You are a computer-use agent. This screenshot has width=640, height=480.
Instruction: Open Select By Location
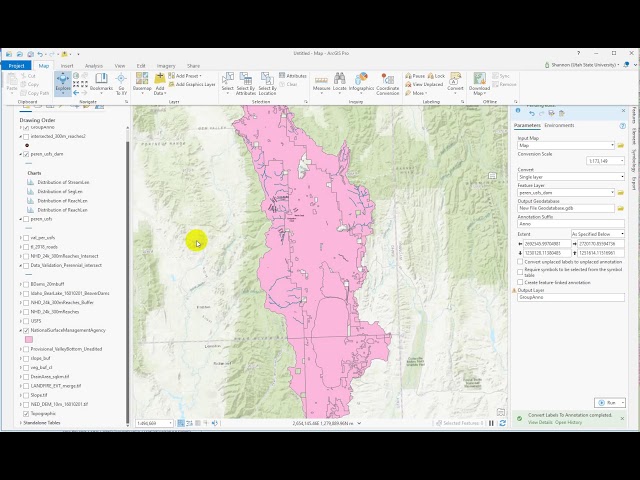click(267, 83)
